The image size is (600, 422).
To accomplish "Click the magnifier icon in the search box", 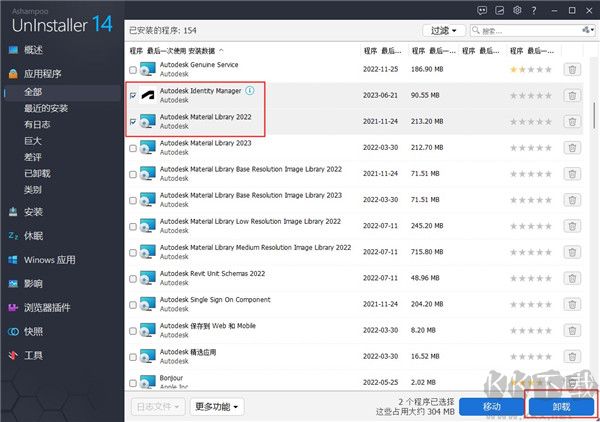I will (x=476, y=30).
